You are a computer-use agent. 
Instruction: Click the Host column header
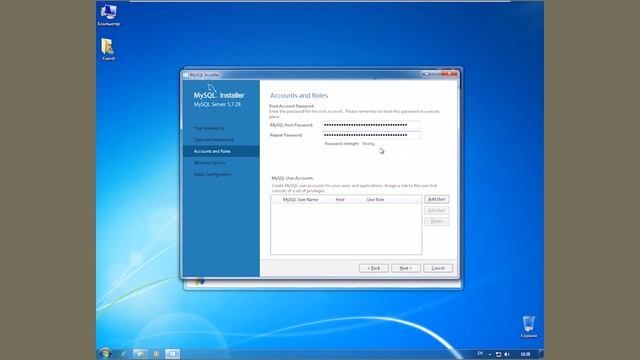[x=340, y=200]
